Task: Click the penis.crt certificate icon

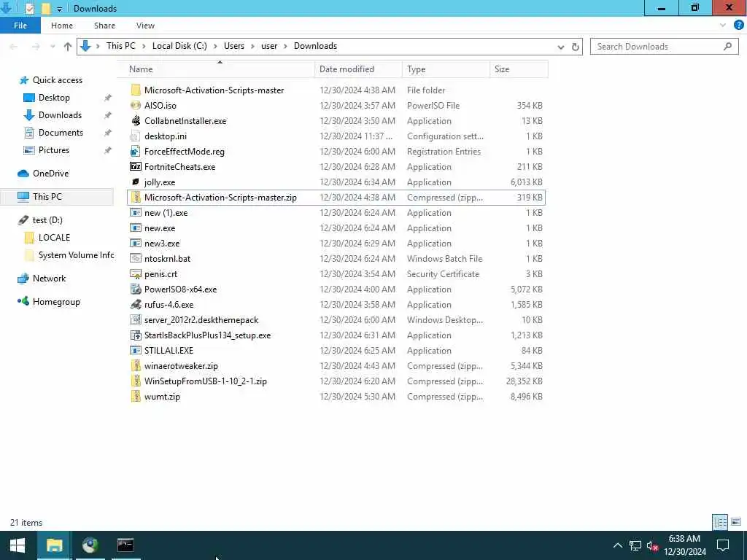Action: coord(136,274)
